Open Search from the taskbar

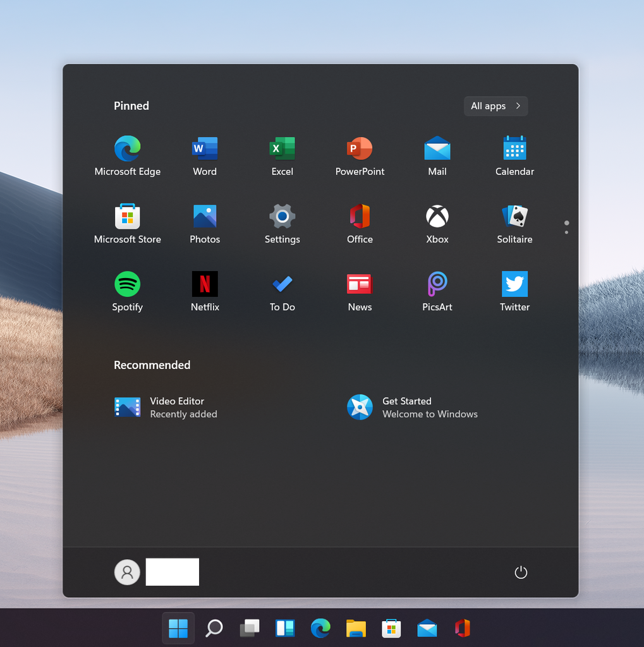click(214, 628)
